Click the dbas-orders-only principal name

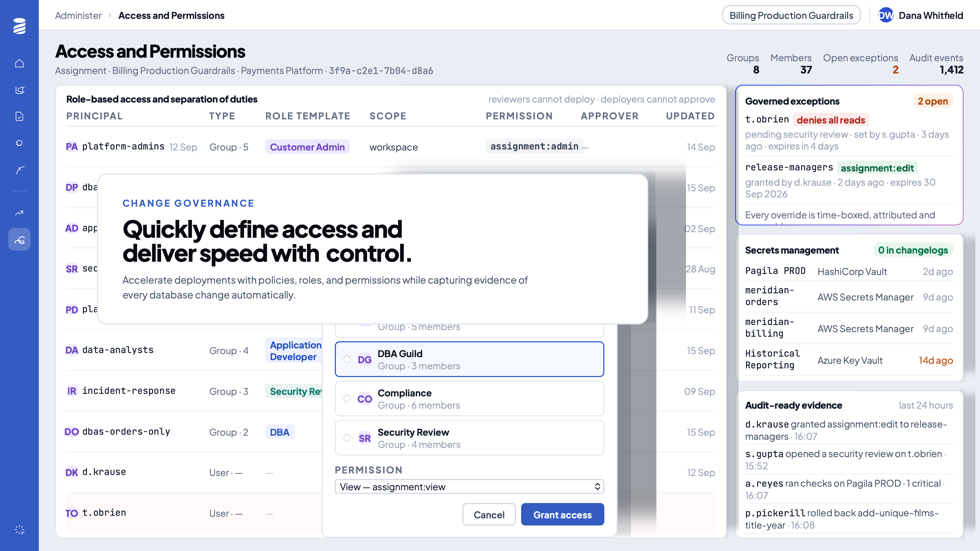pos(126,432)
